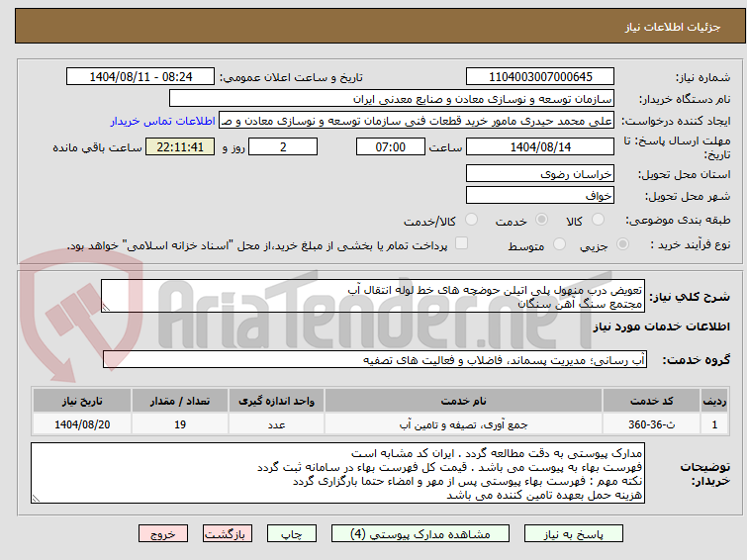747x560 pixels.
Task: Click the کد خدمت column header
Action: (651, 401)
